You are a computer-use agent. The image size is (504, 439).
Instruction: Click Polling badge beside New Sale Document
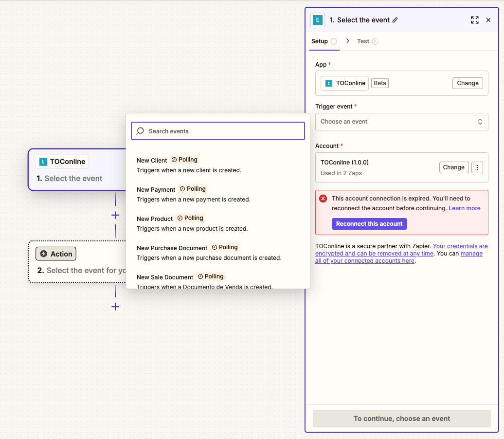[211, 276]
